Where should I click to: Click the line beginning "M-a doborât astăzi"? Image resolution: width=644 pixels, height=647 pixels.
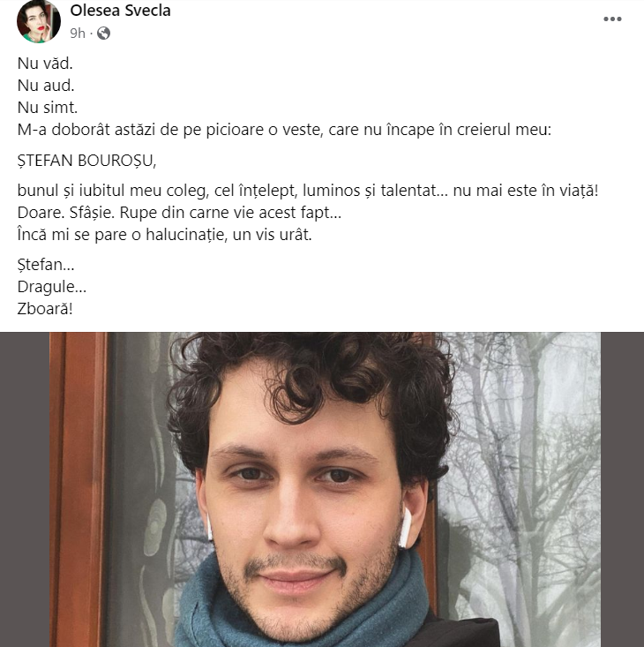(x=284, y=130)
